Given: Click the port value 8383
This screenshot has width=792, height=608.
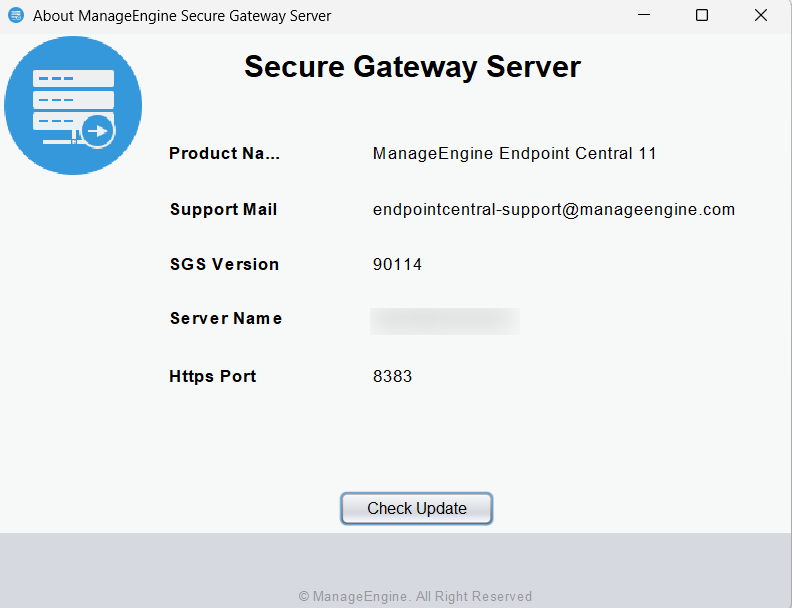Looking at the screenshot, I should [392, 376].
